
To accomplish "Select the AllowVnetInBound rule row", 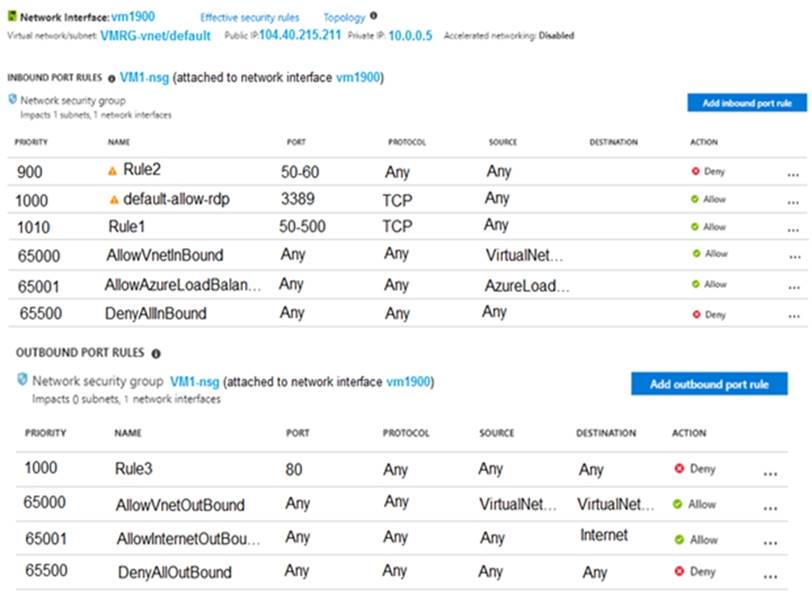I will 408,255.
